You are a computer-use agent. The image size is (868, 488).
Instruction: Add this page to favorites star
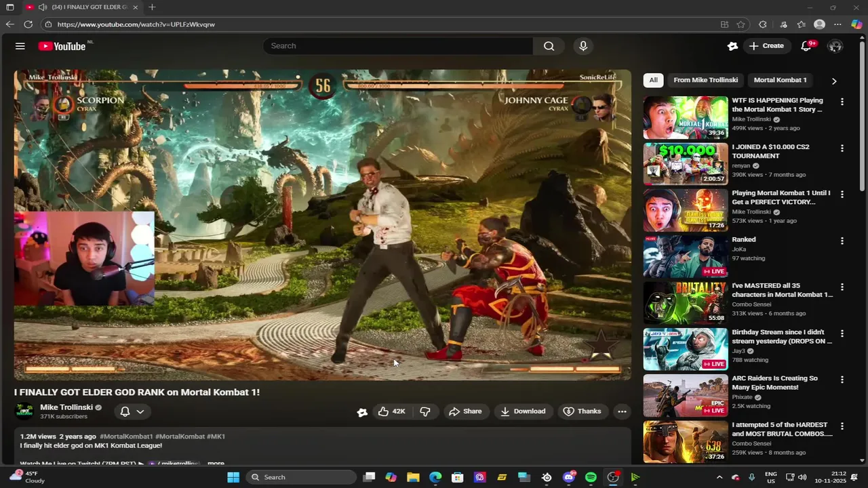tap(741, 24)
